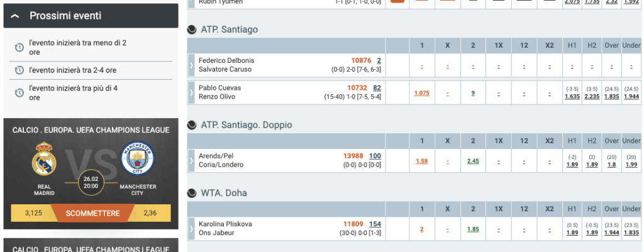The width and height of the screenshot is (644, 252).
Task: Click the tennis ball icon beside ATP. Santiago. Doppio
Action: [x=192, y=124]
